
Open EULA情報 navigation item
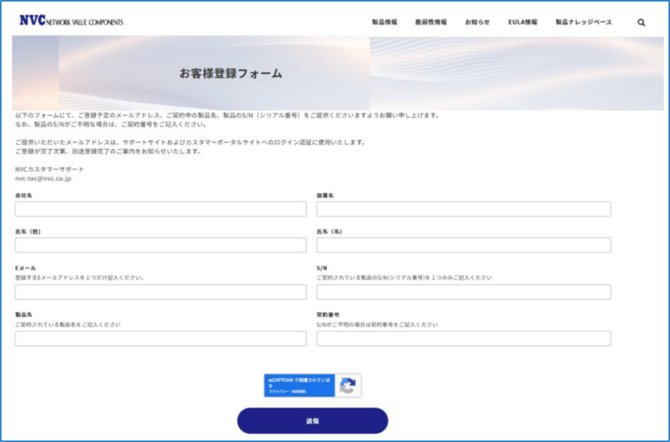pyautogui.click(x=523, y=22)
